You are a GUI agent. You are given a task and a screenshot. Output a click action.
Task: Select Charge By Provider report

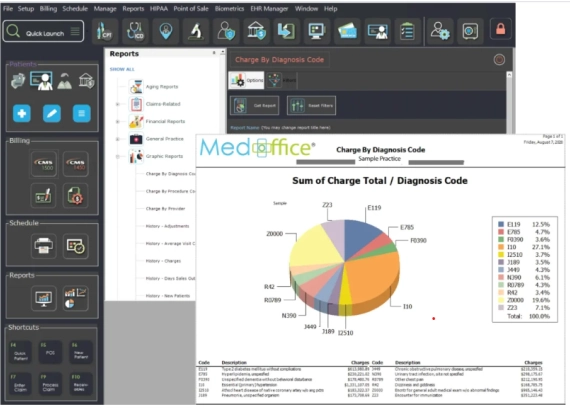[x=165, y=209]
